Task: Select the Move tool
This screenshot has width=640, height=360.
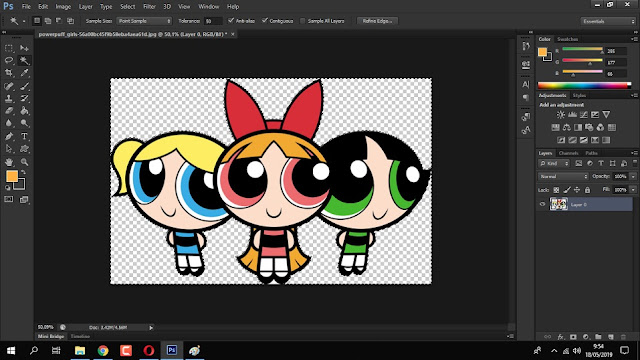Action: 24,48
